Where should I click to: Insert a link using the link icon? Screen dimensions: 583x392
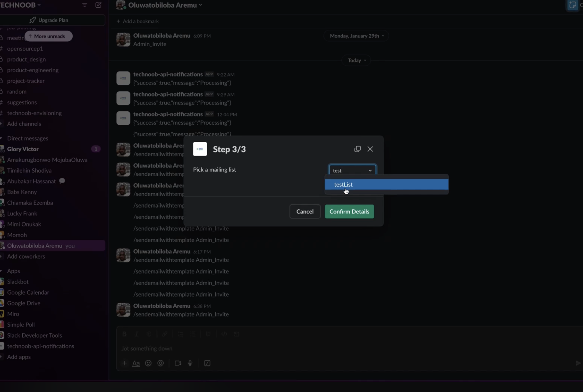pos(165,334)
